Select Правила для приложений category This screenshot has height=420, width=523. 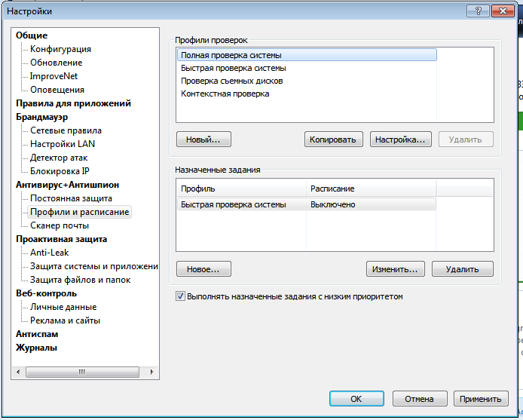click(x=73, y=103)
